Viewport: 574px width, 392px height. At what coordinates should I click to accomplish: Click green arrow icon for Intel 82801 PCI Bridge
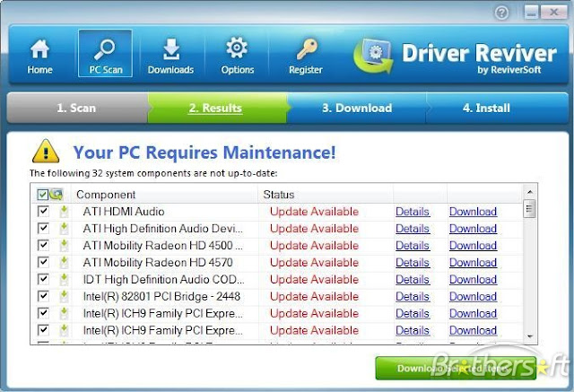64,297
